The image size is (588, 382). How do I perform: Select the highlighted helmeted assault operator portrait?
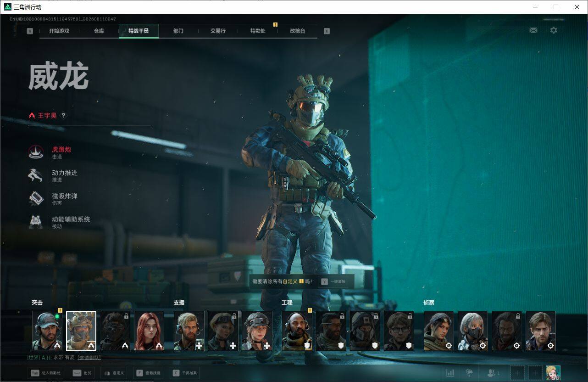81,331
